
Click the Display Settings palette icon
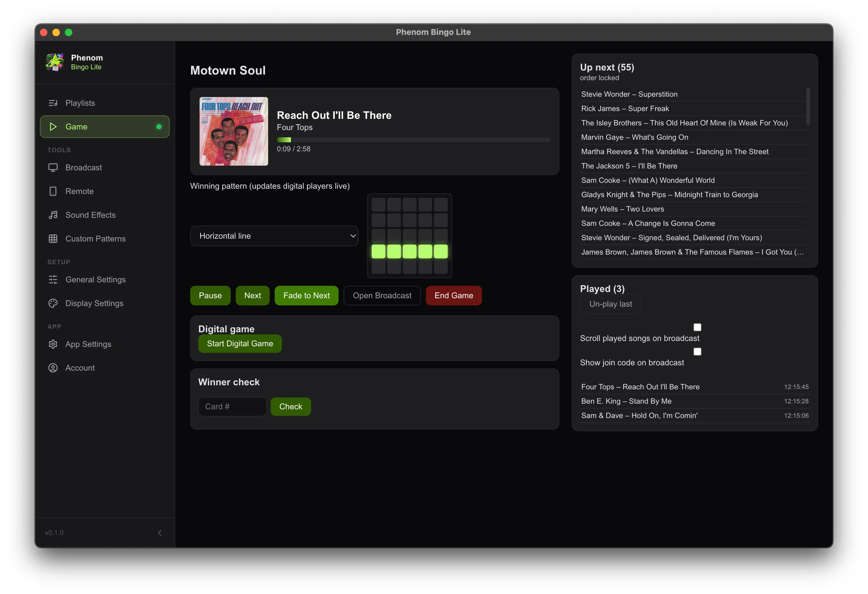pos(53,303)
